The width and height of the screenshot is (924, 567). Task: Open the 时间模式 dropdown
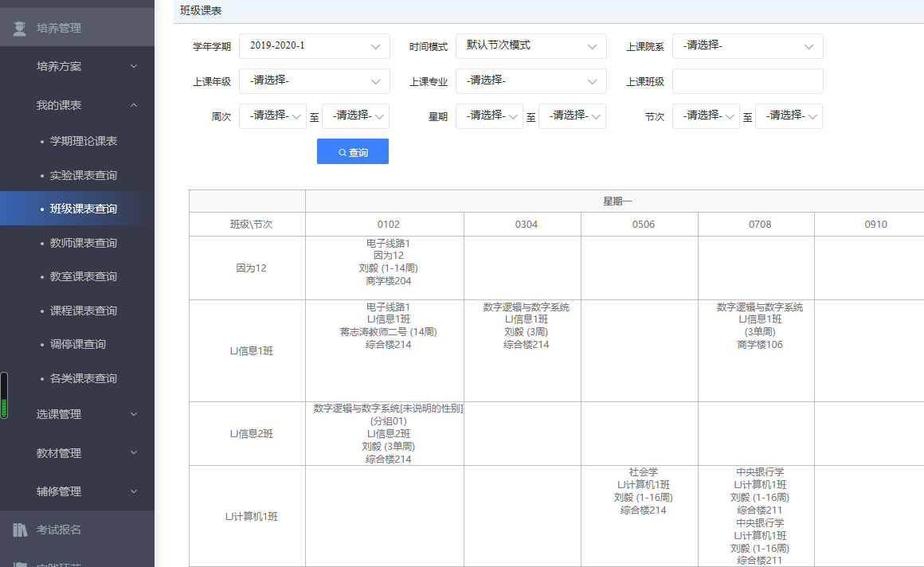pos(531,46)
